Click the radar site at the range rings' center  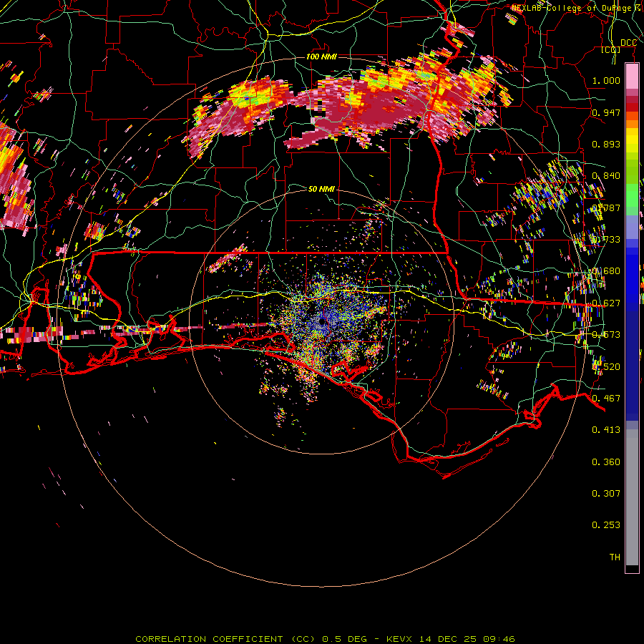[322, 323]
